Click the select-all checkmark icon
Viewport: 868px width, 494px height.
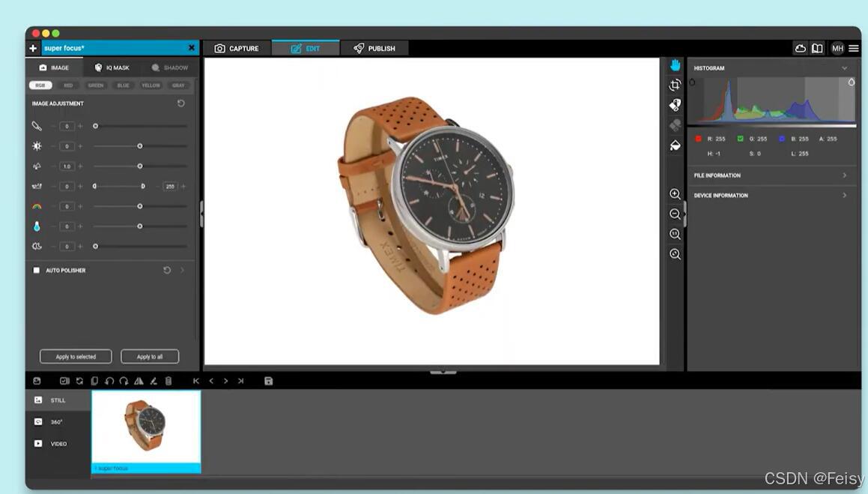click(x=64, y=381)
